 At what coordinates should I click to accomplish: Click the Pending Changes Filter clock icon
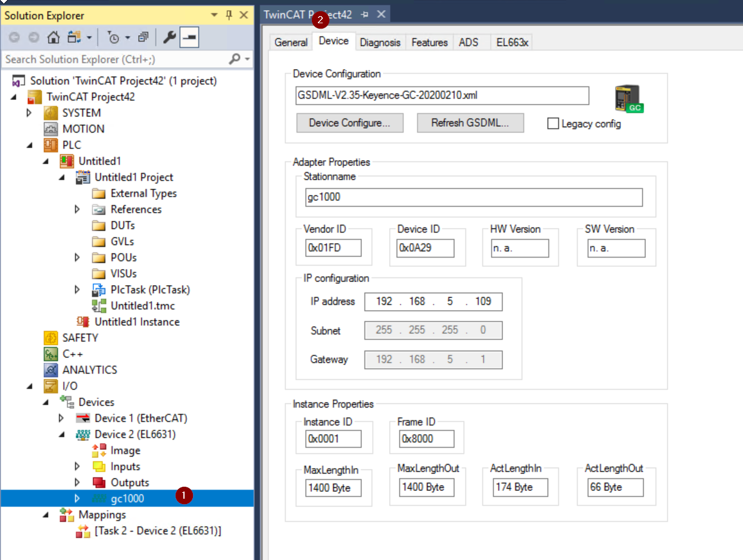(x=114, y=37)
